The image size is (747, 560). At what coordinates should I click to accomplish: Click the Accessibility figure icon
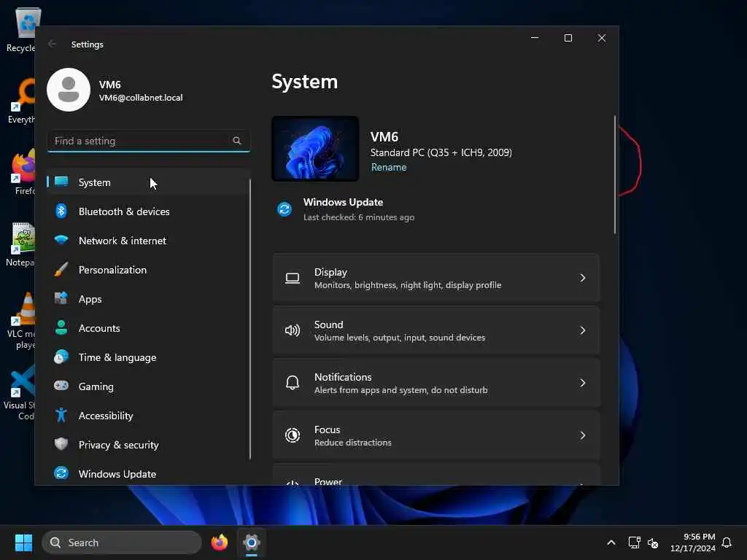[61, 415]
